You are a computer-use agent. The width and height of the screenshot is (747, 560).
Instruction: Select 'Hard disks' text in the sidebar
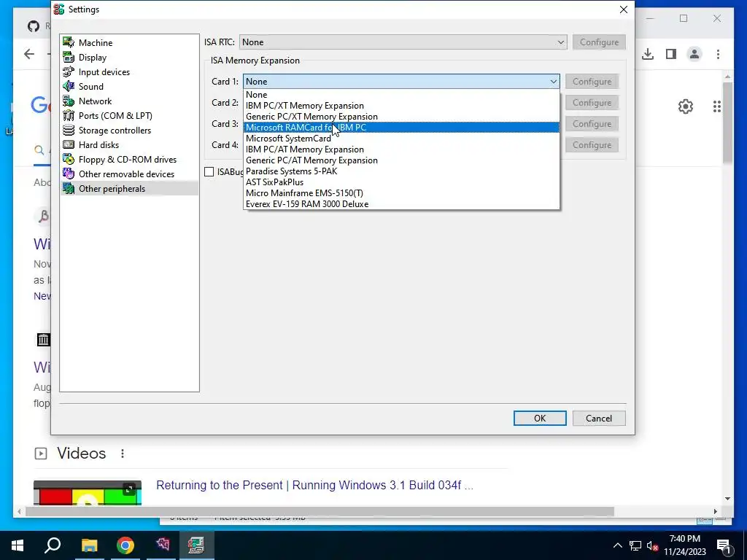(98, 145)
